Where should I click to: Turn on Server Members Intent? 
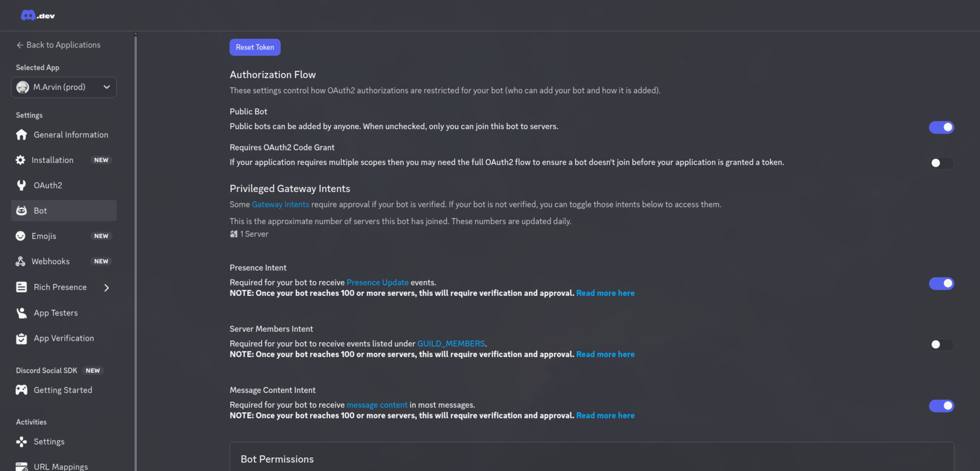tap(941, 344)
